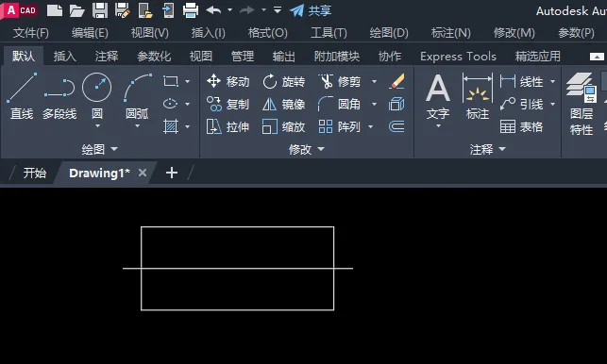Select the Polyline (多段线) tool

pyautogui.click(x=59, y=96)
